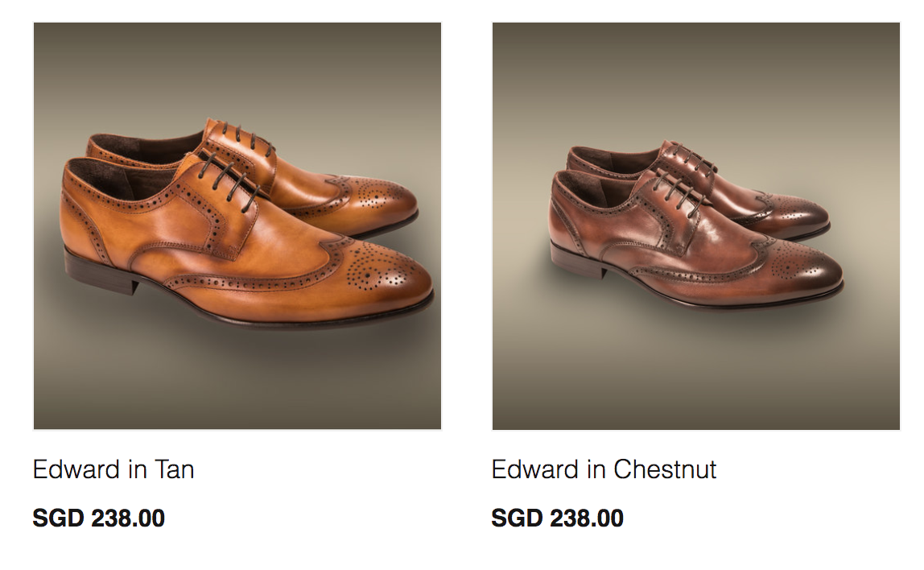This screenshot has height=570, width=924.
Task: Click the heel of the front chestnut shoe
Action: 578,259
